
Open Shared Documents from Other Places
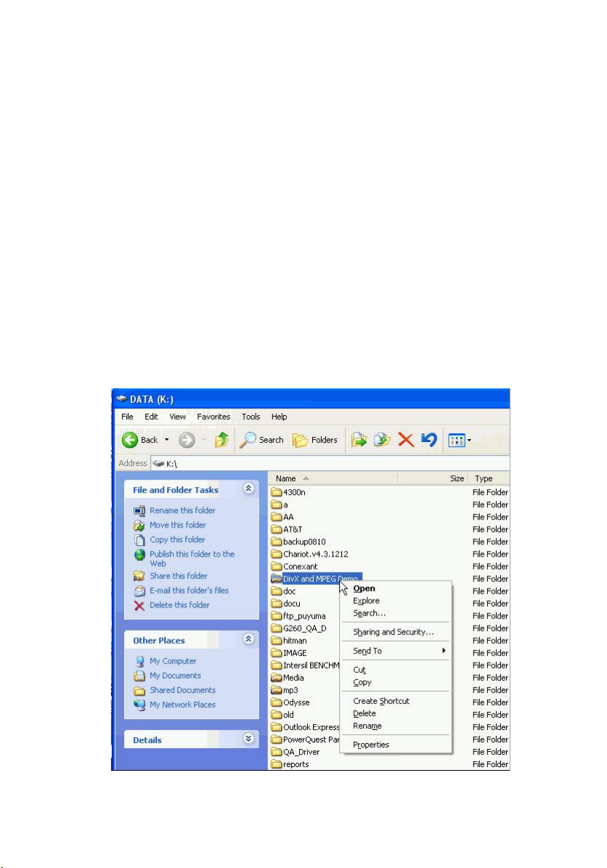182,689
